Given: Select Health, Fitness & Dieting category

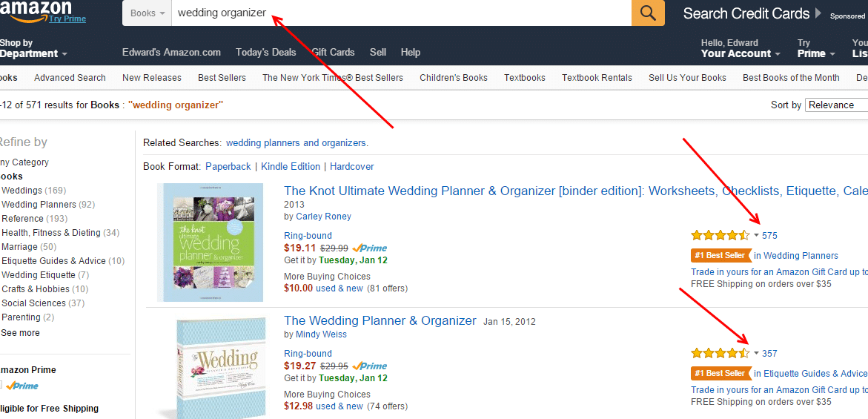Looking at the screenshot, I should (x=51, y=233).
